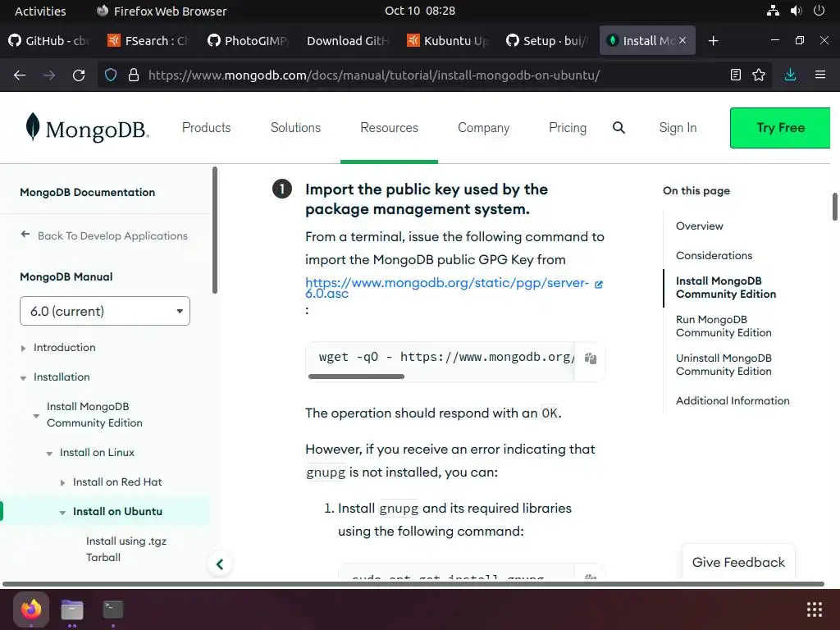This screenshot has height=630, width=840.
Task: Open the Products menu
Action: (206, 127)
